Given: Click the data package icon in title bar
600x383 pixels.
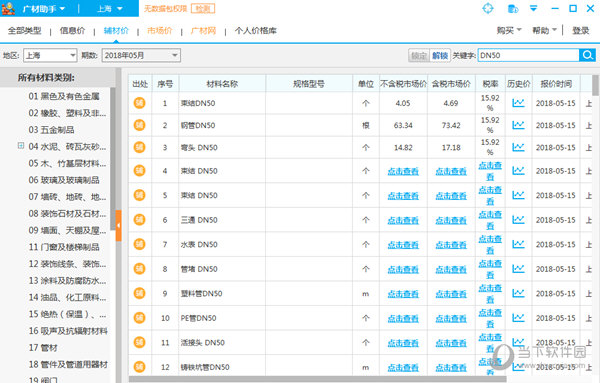Looking at the screenshot, I should coord(512,8).
